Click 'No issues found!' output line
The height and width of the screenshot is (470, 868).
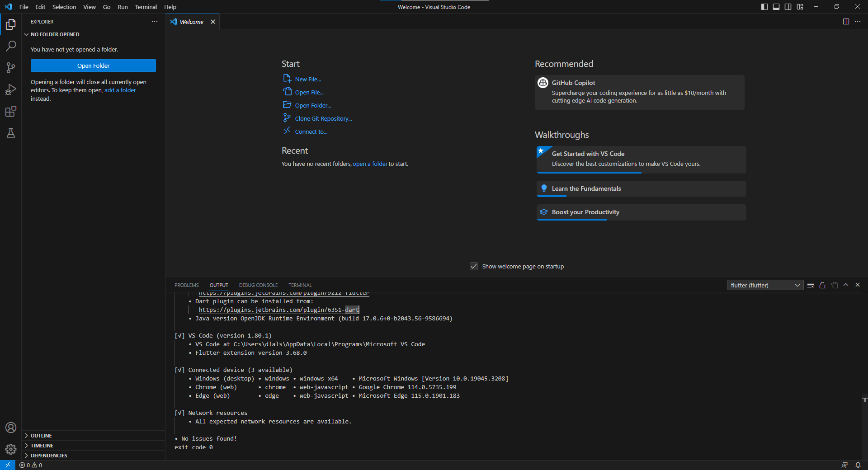coord(209,438)
